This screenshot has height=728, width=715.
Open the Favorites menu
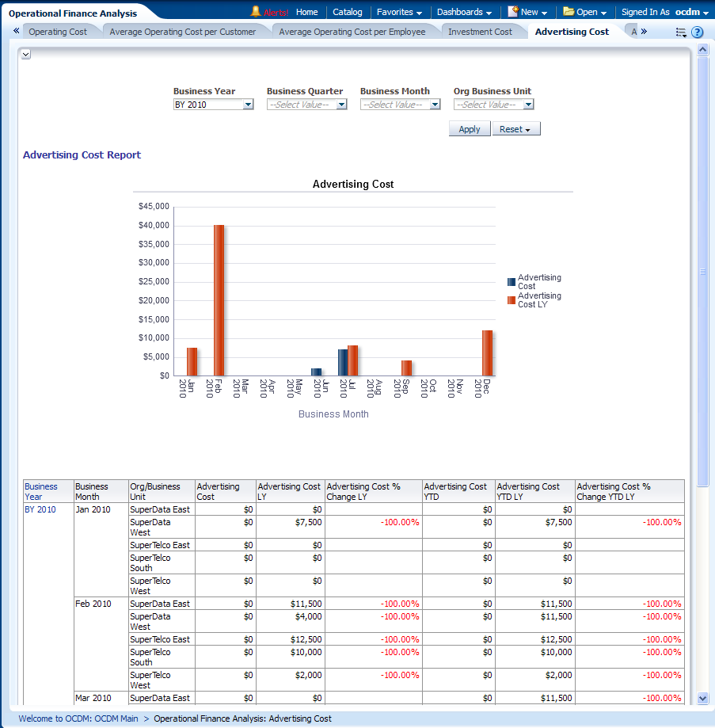399,12
